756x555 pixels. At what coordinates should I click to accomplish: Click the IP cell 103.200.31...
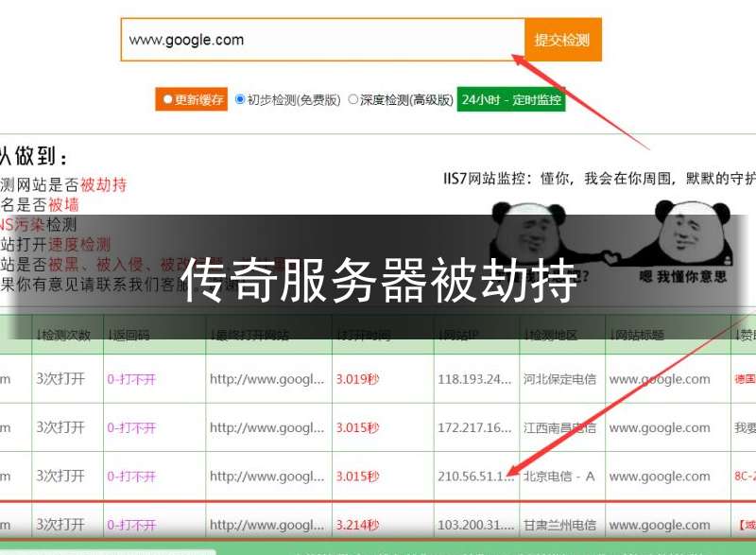pos(476,525)
